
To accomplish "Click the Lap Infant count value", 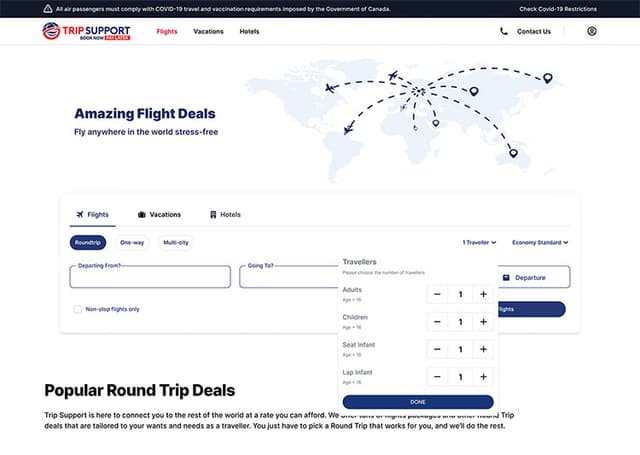I will tap(460, 377).
